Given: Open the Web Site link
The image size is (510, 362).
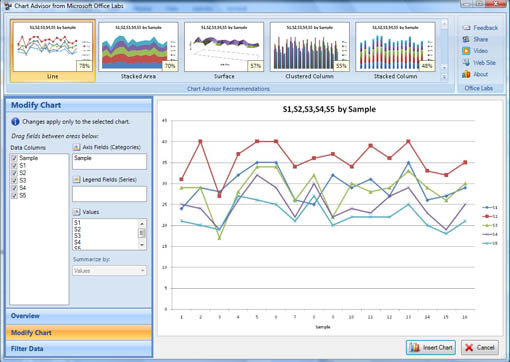Looking at the screenshot, I should coord(485,62).
